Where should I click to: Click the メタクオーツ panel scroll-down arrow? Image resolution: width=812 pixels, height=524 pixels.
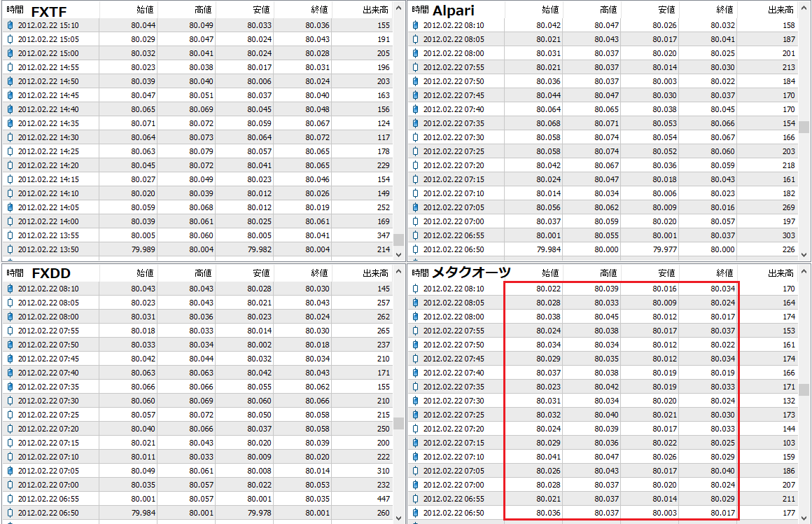click(804, 518)
